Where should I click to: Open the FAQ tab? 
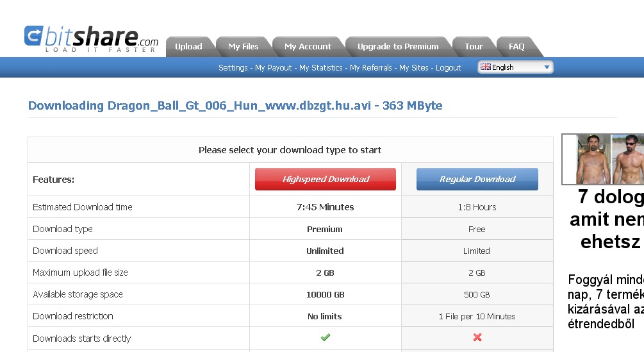click(x=516, y=46)
